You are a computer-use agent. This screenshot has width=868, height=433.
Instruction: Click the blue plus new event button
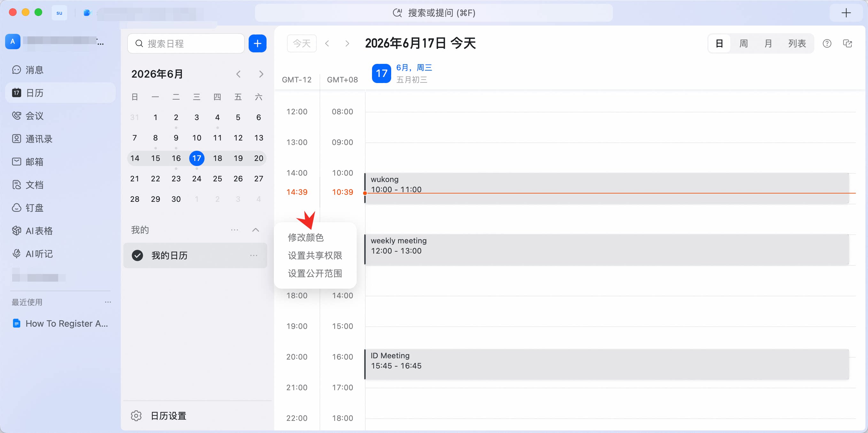pyautogui.click(x=258, y=43)
